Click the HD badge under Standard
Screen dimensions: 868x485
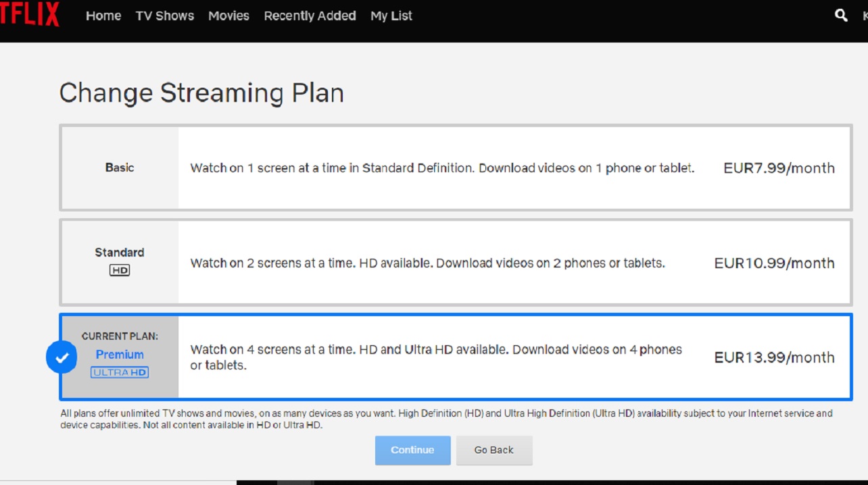point(120,270)
